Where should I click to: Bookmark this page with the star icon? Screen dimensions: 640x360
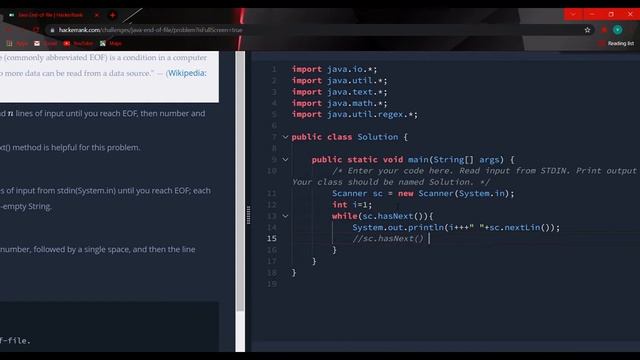click(587, 30)
